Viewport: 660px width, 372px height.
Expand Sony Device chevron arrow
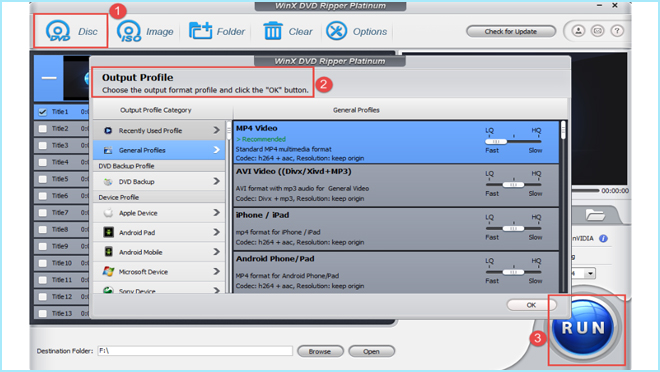click(x=216, y=290)
